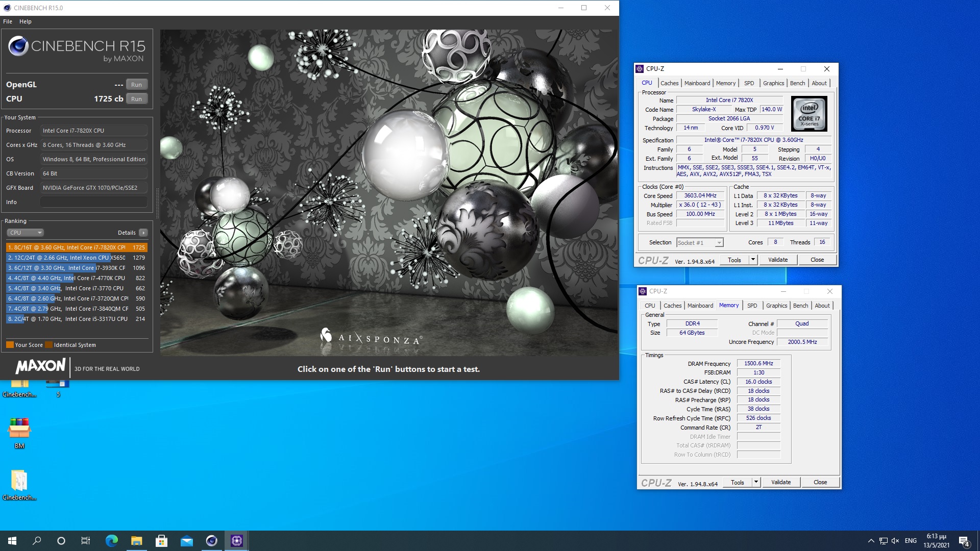Open About tab in lower CPU-Z window
Image resolution: width=980 pixels, height=551 pixels.
(x=822, y=306)
